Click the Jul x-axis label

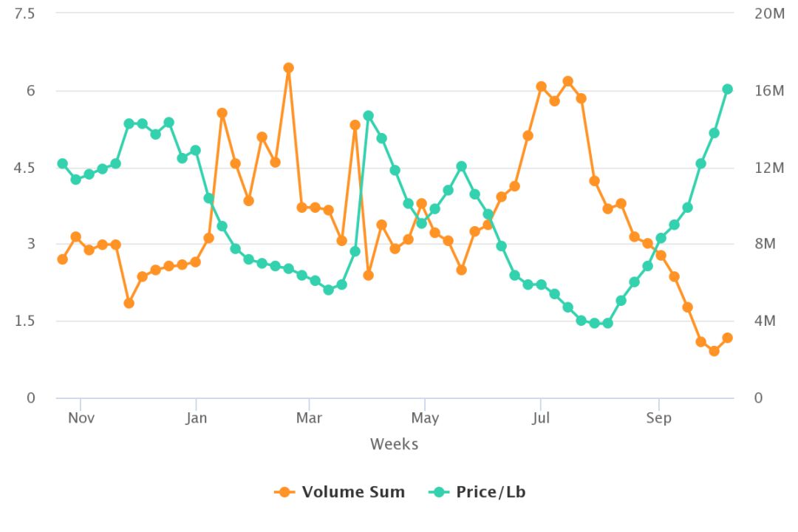tap(540, 418)
